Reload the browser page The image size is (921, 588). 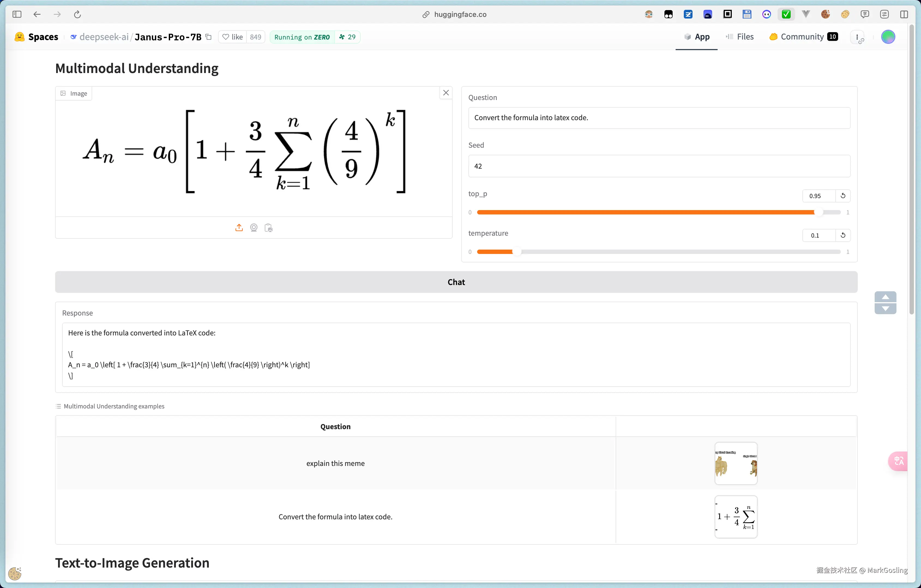point(77,14)
